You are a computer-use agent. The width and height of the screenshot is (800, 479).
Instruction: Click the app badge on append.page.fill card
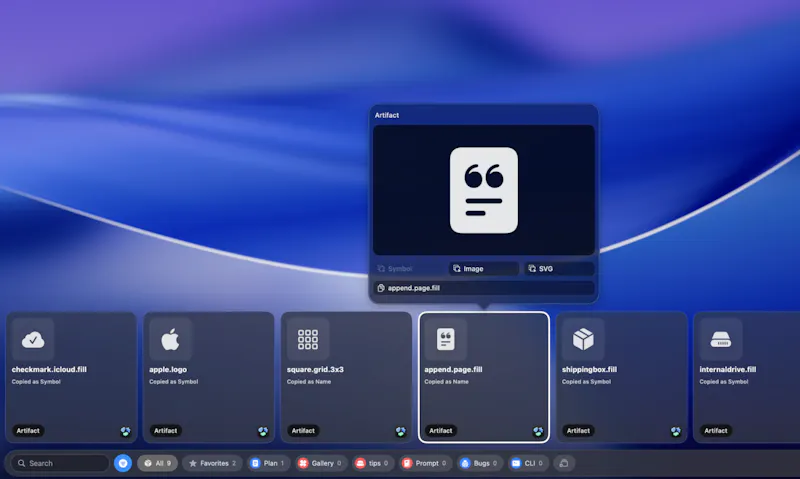[x=538, y=432]
